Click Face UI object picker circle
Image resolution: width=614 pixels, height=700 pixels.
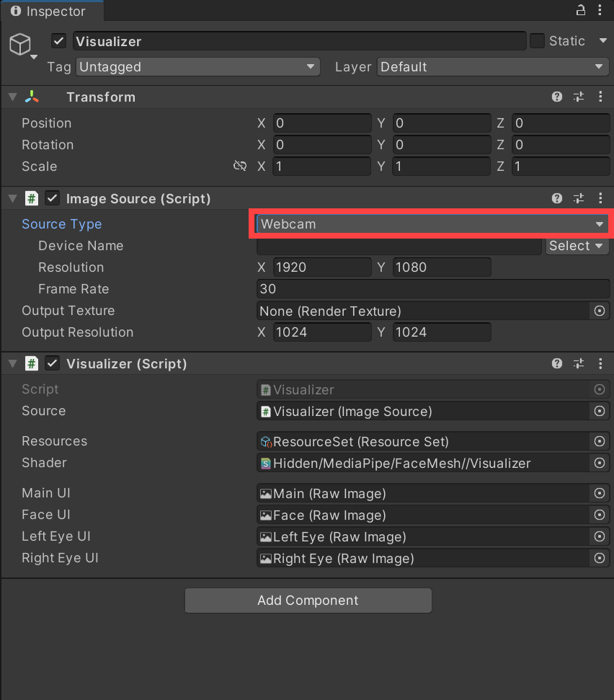(600, 515)
